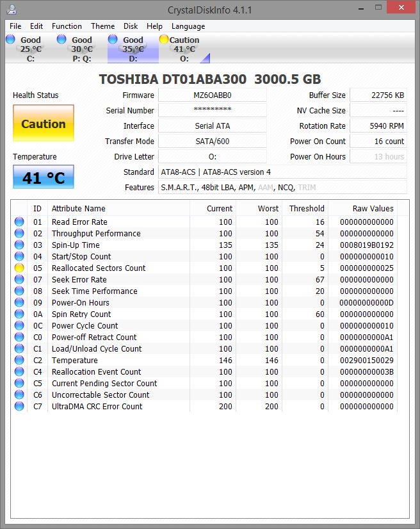Click raw value 00000000003B of Reallocation Event Count
The width and height of the screenshot is (420, 529).
(x=366, y=372)
